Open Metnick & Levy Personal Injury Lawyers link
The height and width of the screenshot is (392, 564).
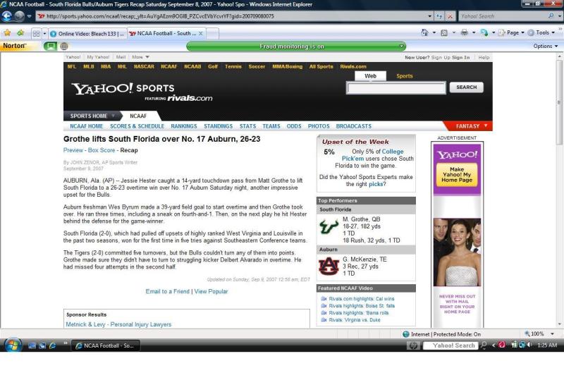pyautogui.click(x=118, y=324)
